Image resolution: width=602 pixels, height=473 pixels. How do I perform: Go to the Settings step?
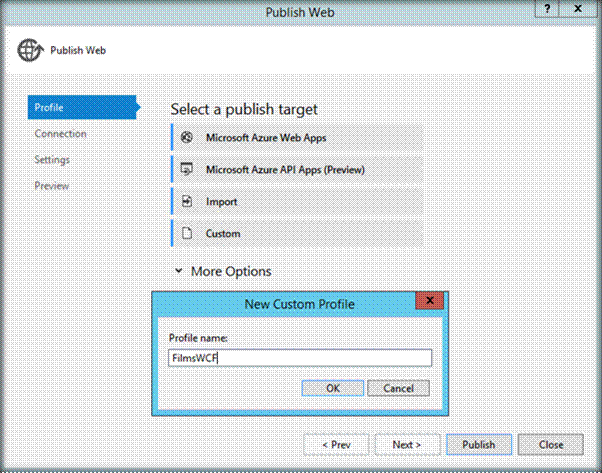pyautogui.click(x=52, y=160)
